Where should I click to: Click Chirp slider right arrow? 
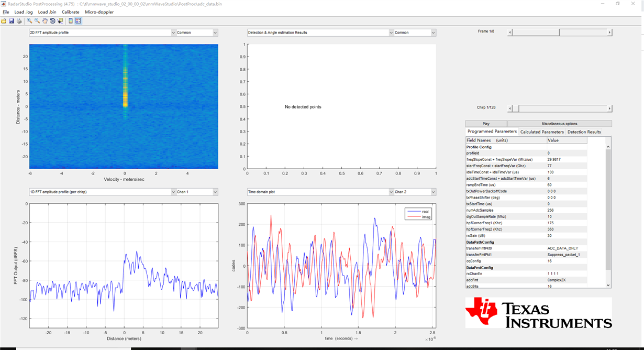click(x=609, y=108)
